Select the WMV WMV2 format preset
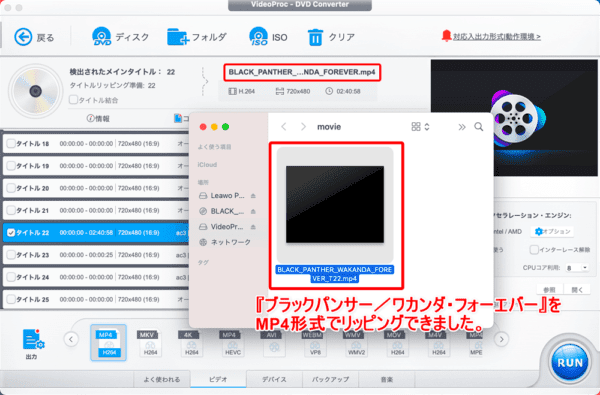 (356, 343)
